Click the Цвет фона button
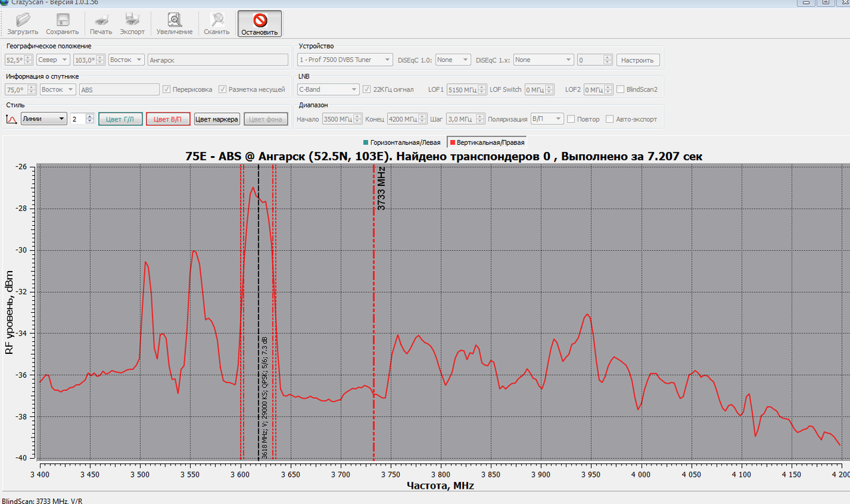The image size is (850, 504). click(x=266, y=119)
